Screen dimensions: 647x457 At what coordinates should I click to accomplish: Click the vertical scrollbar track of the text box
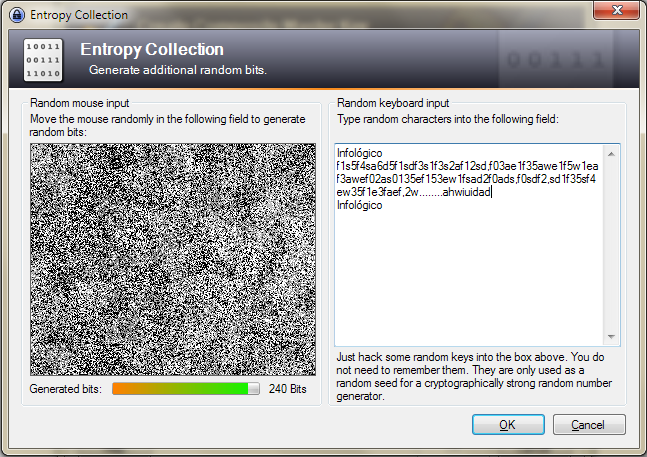(611, 247)
